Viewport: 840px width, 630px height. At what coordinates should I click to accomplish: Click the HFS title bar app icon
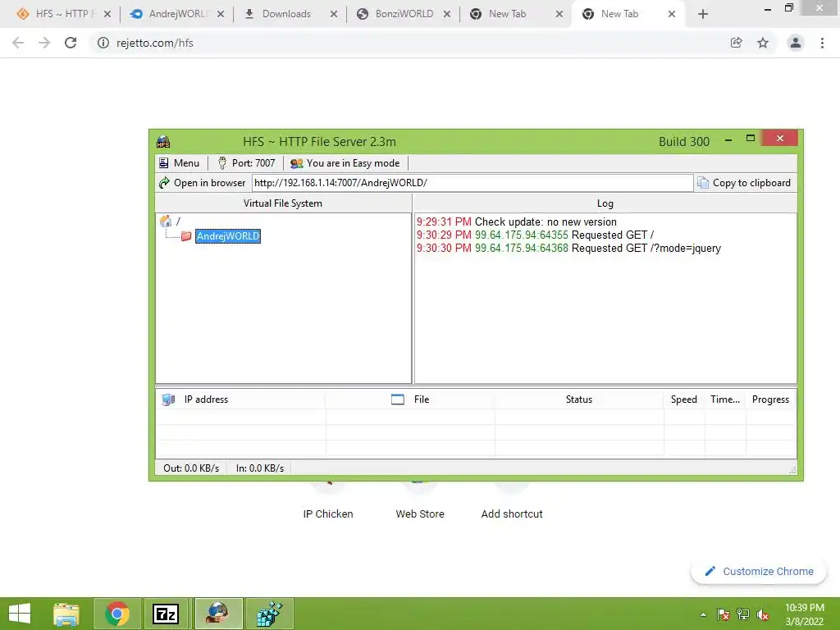coord(163,141)
